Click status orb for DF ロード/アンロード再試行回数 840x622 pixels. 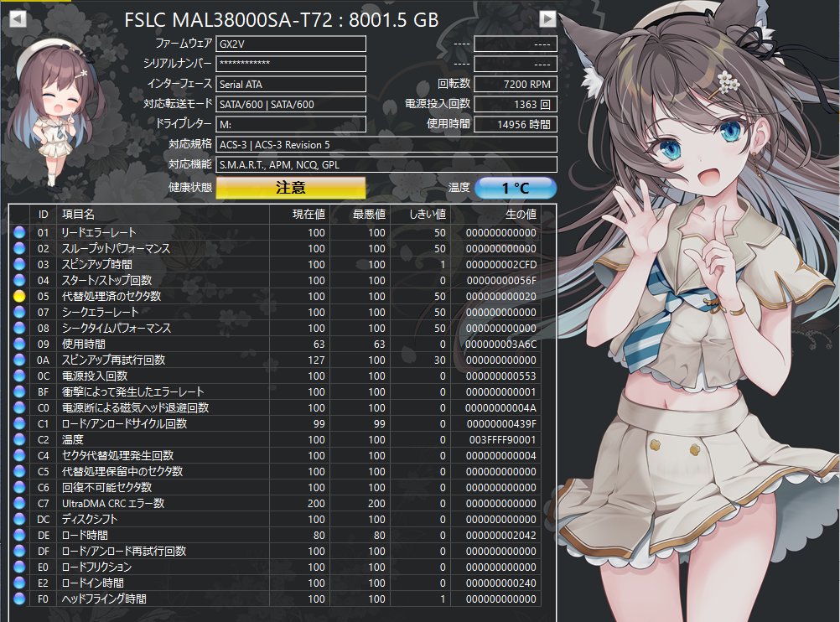pyautogui.click(x=19, y=551)
